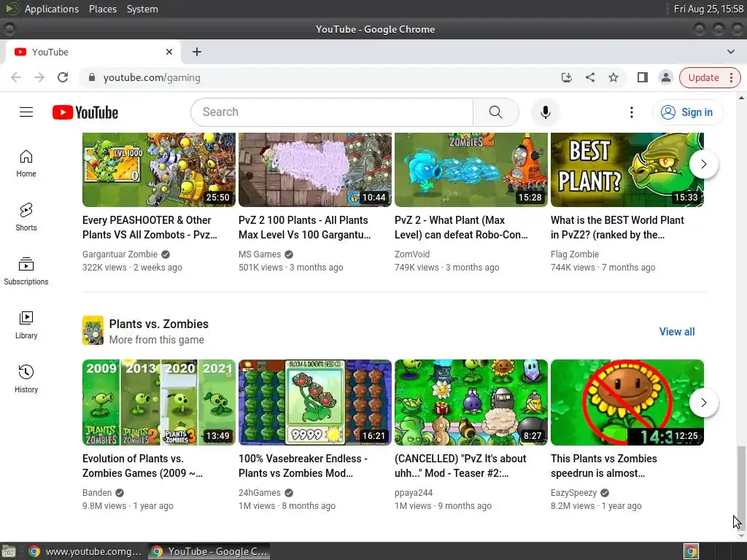Open Banden channel link
Viewport: 747px width, 560px height.
pos(97,493)
